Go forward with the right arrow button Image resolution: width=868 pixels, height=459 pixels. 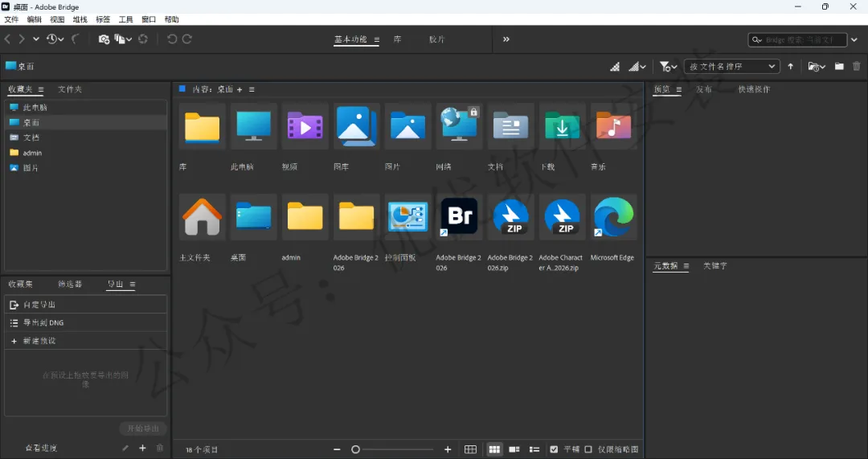[x=23, y=39]
